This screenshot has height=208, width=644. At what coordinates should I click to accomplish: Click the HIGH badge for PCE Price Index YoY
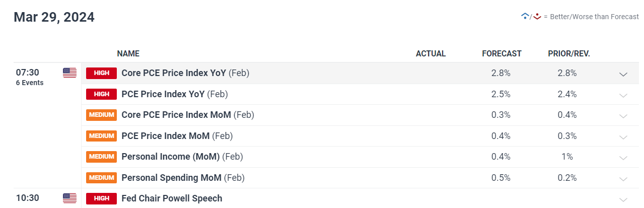point(101,94)
